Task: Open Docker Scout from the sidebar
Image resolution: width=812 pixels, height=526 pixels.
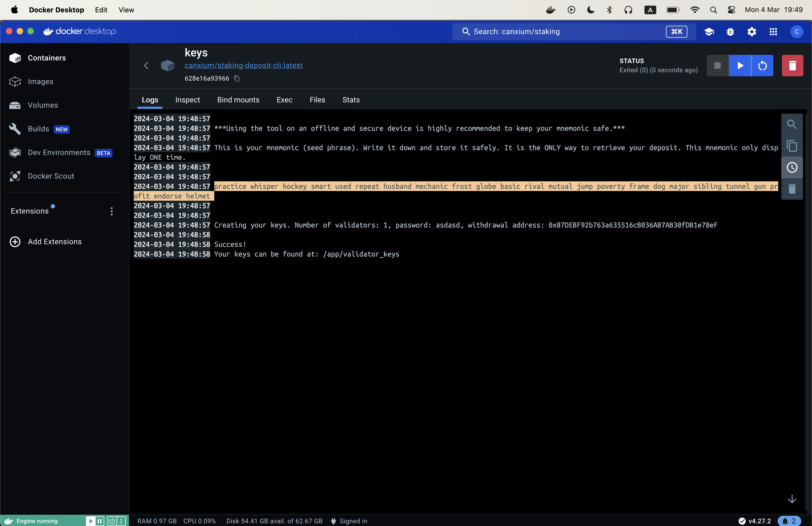Action: [50, 176]
